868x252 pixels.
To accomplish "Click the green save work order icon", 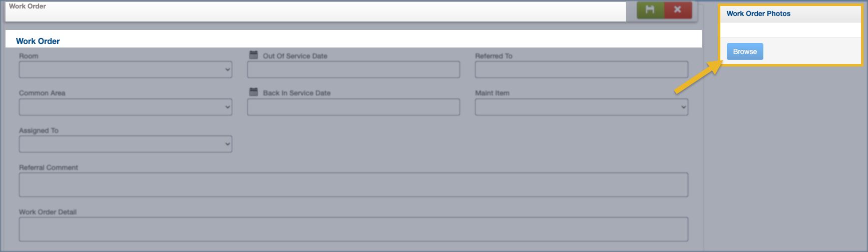I will (x=650, y=9).
